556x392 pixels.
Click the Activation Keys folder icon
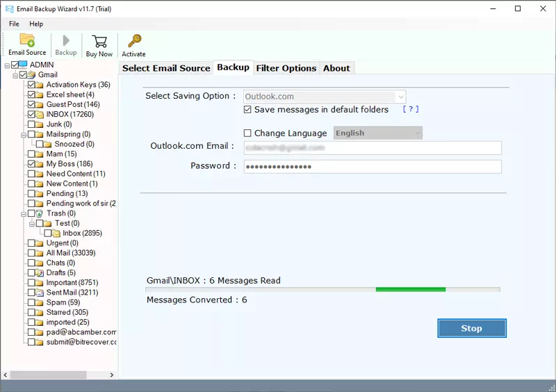click(40, 85)
